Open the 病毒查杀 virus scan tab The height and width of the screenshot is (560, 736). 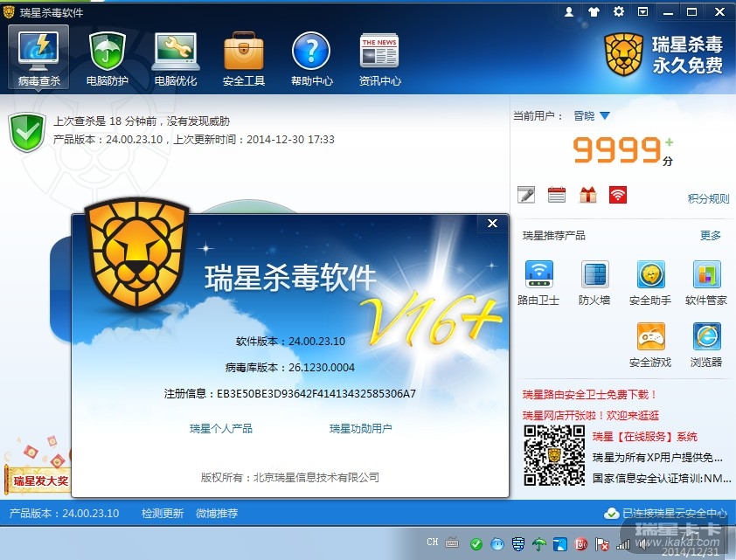pos(39,58)
